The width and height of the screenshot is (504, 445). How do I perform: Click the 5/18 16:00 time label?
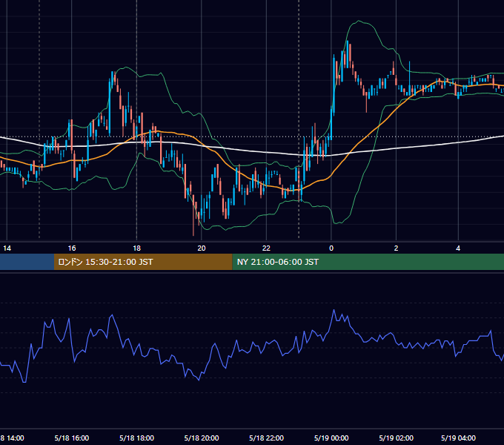click(72, 438)
